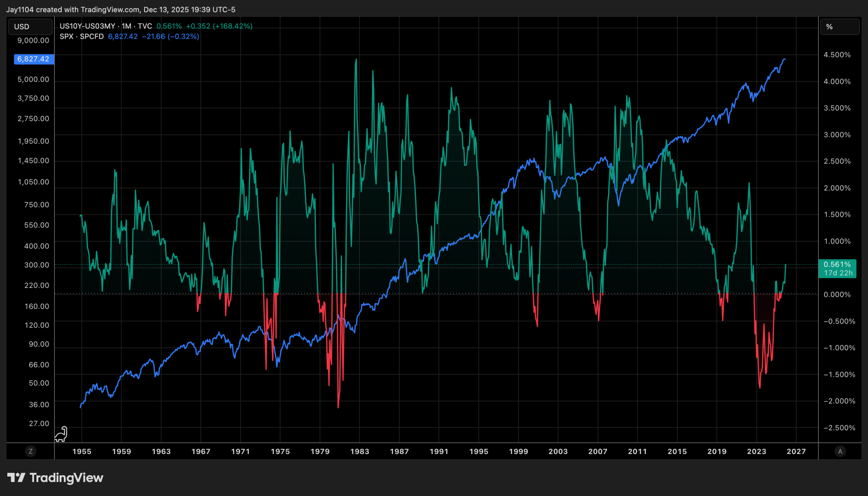Screen dimensions: 868x496
Task: Select the SPX · SPCFD legend title
Action: click(x=81, y=36)
